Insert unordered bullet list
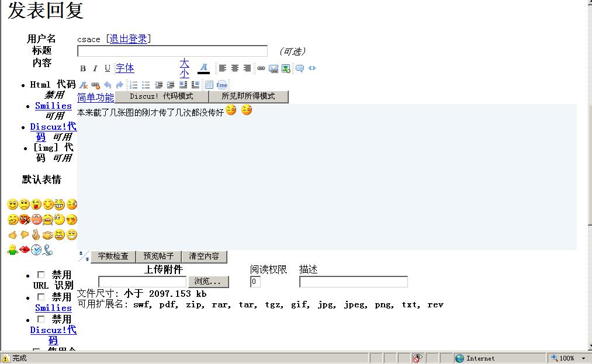 pyautogui.click(x=146, y=85)
